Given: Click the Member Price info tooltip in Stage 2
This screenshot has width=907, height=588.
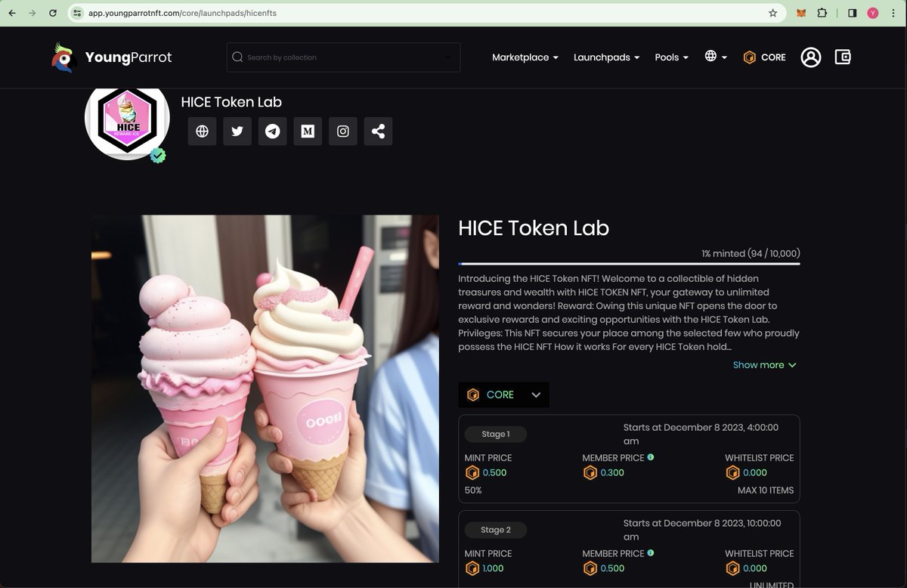Looking at the screenshot, I should 652,552.
